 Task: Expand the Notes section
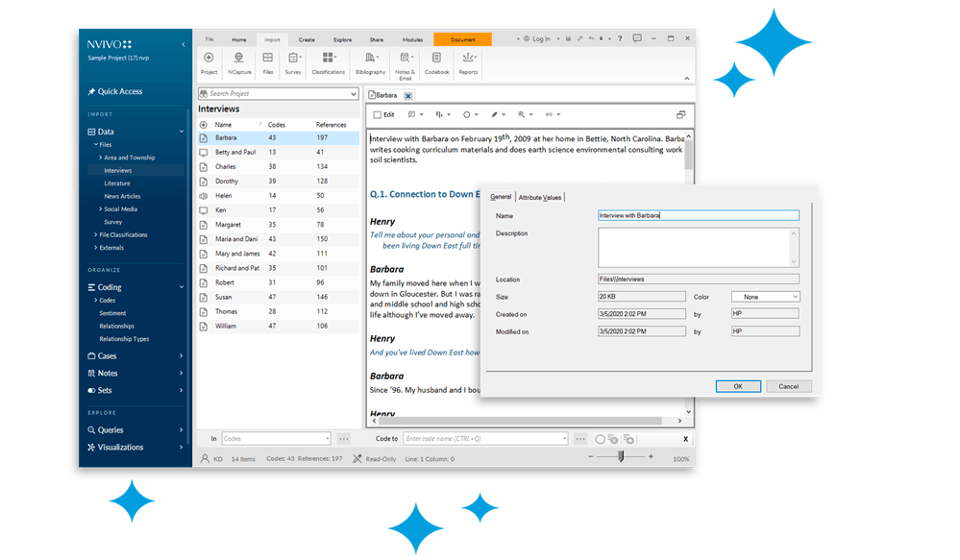click(x=182, y=373)
